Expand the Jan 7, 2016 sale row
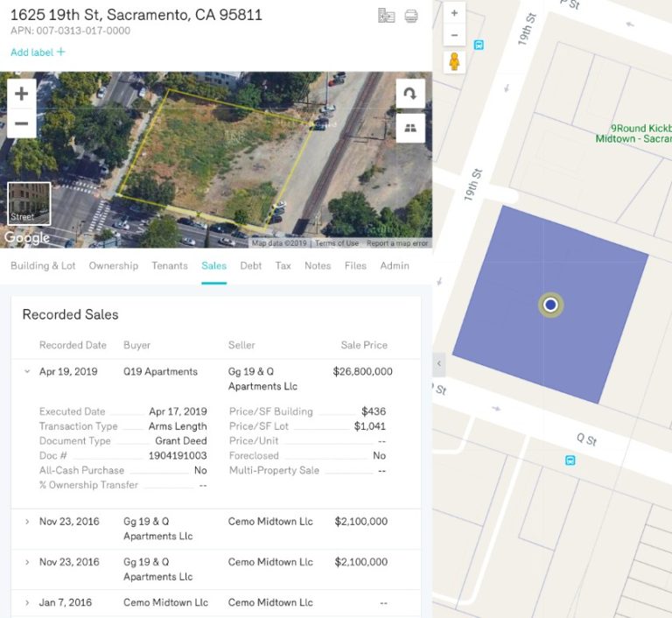The image size is (672, 618). (x=27, y=602)
